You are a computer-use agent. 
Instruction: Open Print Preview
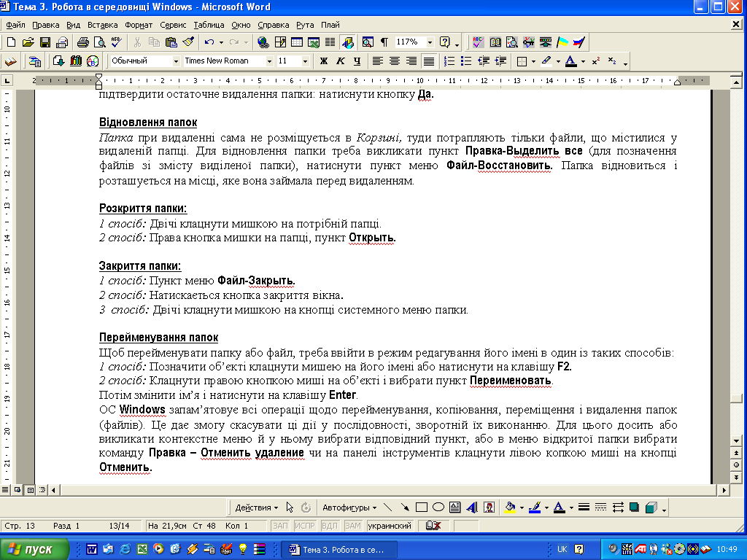[99, 42]
